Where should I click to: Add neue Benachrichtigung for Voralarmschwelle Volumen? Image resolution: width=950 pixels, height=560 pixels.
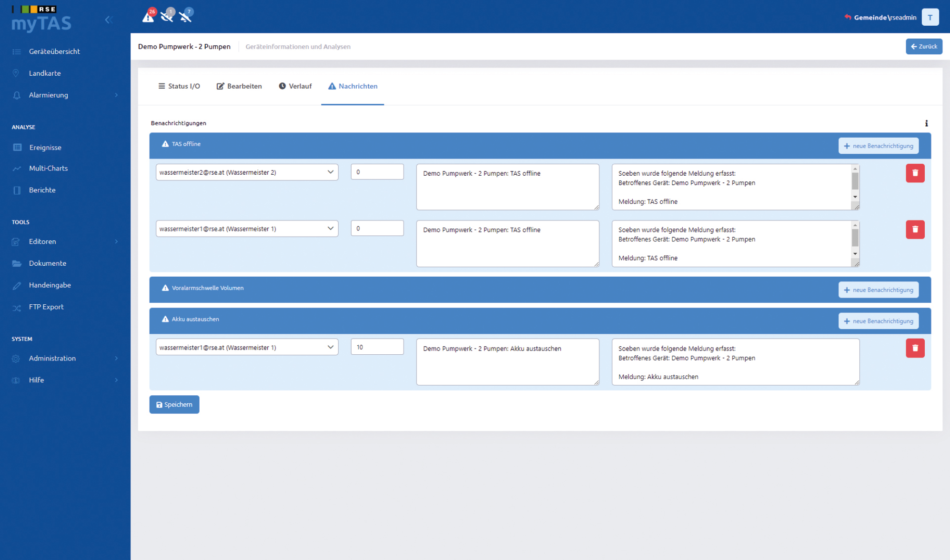(x=878, y=290)
